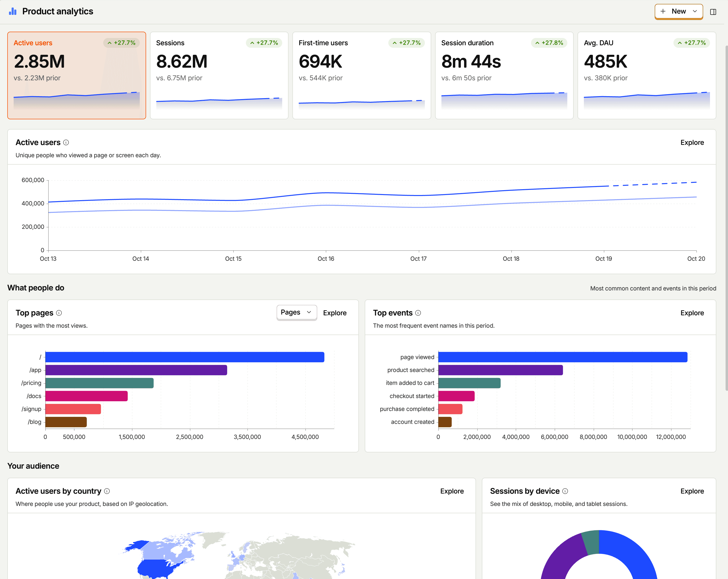The height and width of the screenshot is (579, 728).
Task: Expand the New button dropdown chevron
Action: point(695,11)
